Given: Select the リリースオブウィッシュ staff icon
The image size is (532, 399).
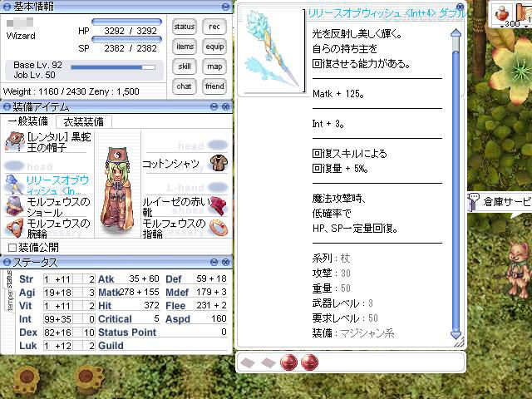Looking at the screenshot, I should [x=14, y=185].
